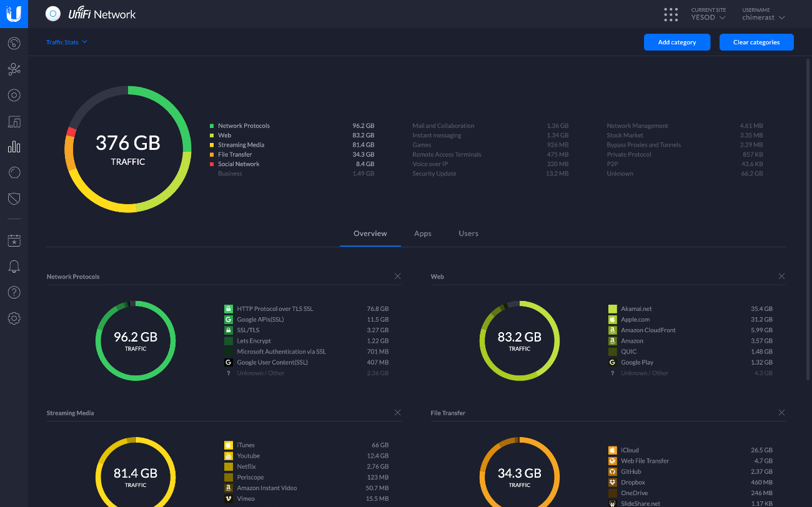Click the Vimeo icon
This screenshot has height=507, width=812.
(x=229, y=498)
